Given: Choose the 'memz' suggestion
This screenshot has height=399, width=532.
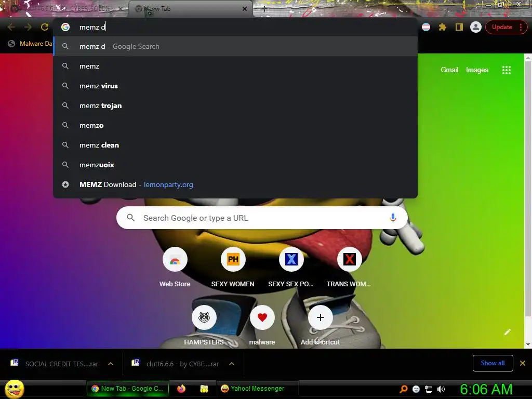Looking at the screenshot, I should click(235, 66).
